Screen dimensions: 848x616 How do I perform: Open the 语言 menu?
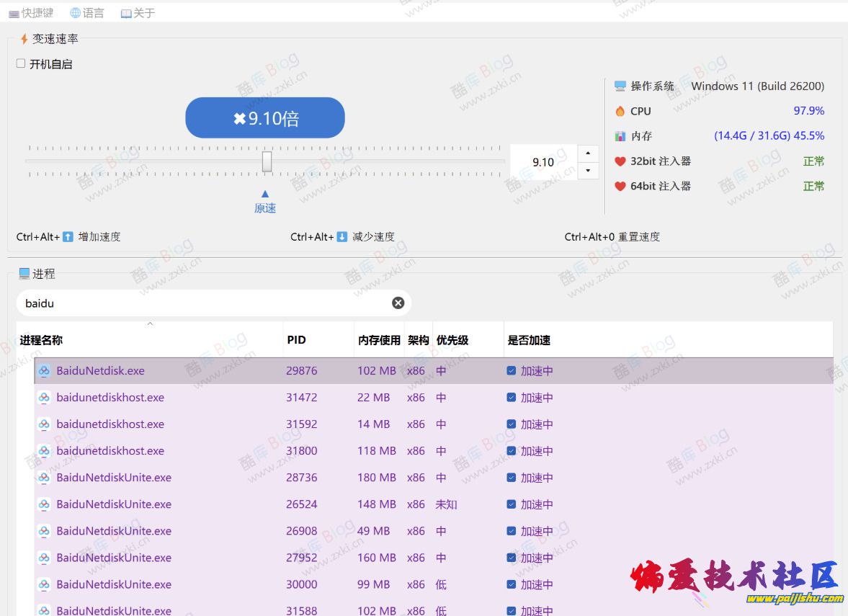point(87,13)
